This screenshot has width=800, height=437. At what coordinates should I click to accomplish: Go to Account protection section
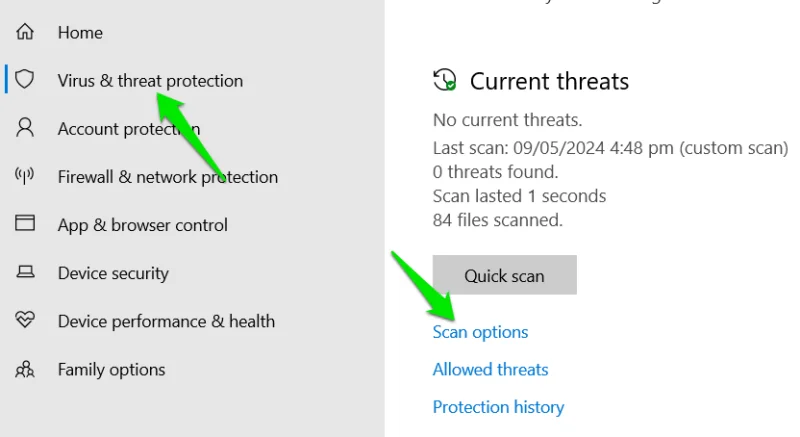coord(128,129)
